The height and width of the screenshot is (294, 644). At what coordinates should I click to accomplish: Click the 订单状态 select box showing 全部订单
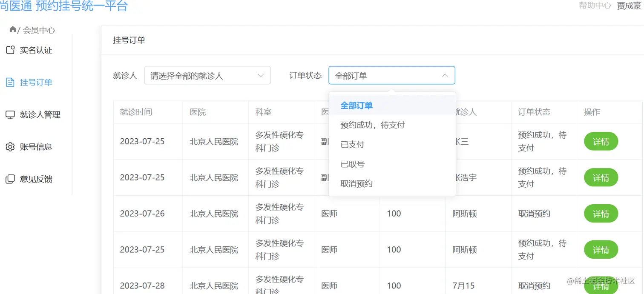pos(392,75)
